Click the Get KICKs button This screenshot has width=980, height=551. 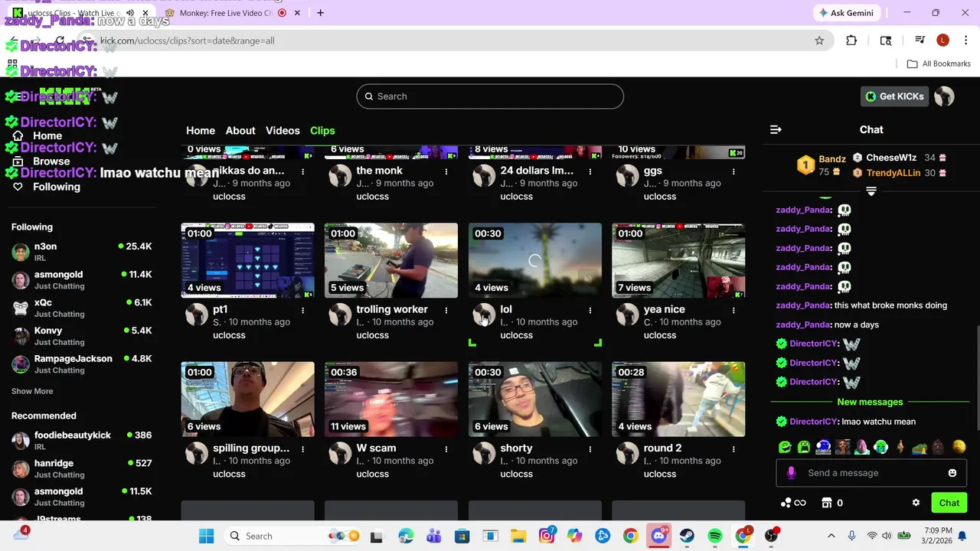pyautogui.click(x=894, y=96)
